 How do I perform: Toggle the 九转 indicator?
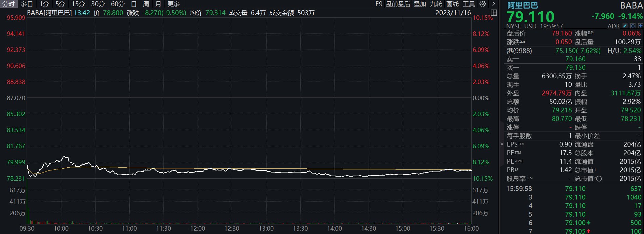[436, 4]
